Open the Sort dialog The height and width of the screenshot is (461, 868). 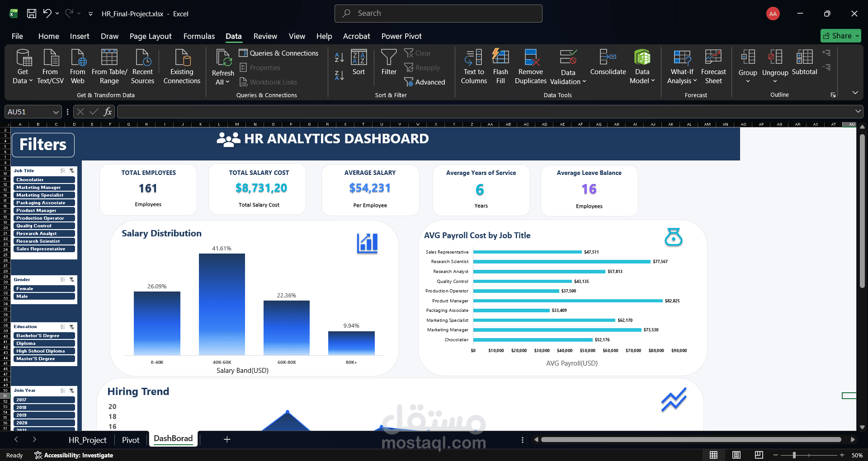359,62
